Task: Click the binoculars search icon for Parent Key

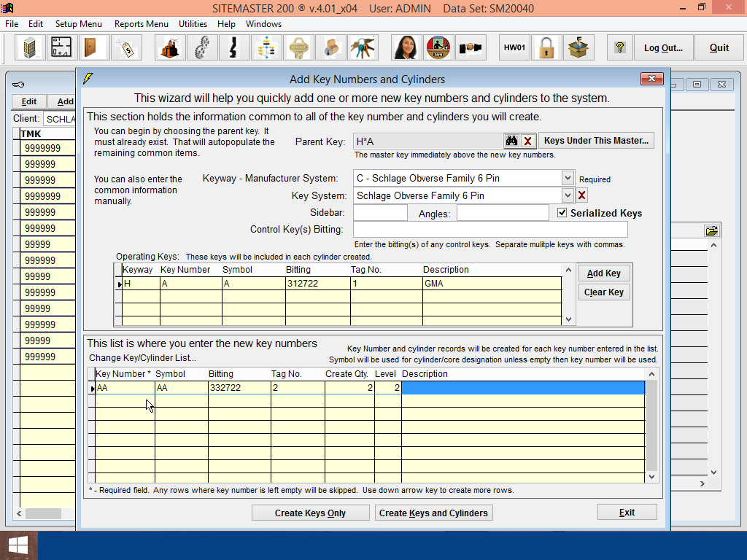Action: pyautogui.click(x=511, y=141)
